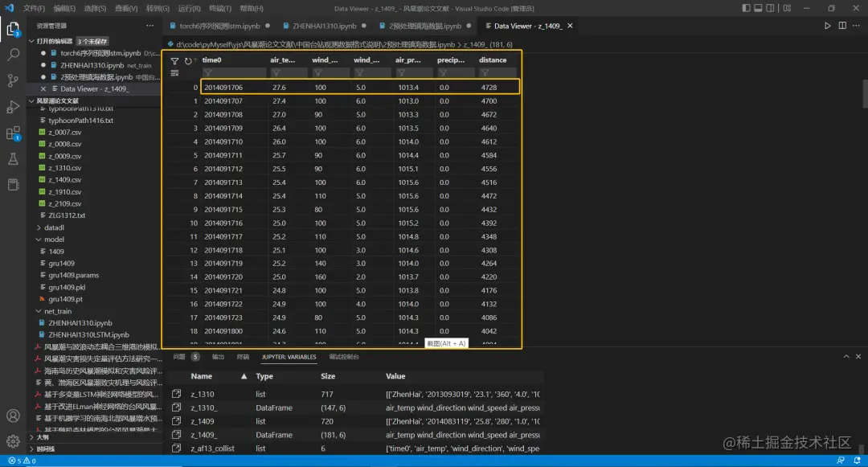Click the feedback icon in status bar
Screen dimensions: 868x467
coord(841,461)
